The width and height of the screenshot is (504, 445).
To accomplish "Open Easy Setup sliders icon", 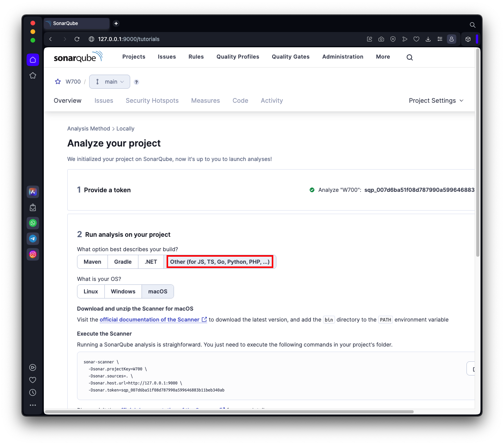I will click(x=440, y=39).
